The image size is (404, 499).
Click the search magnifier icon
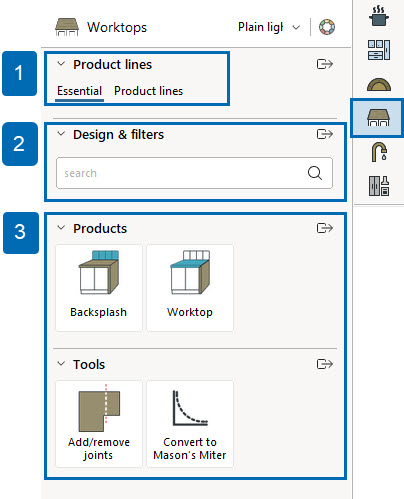pos(315,173)
